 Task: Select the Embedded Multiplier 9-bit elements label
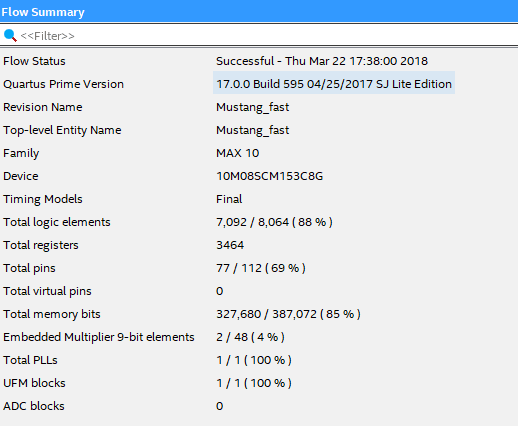pyautogui.click(x=99, y=337)
